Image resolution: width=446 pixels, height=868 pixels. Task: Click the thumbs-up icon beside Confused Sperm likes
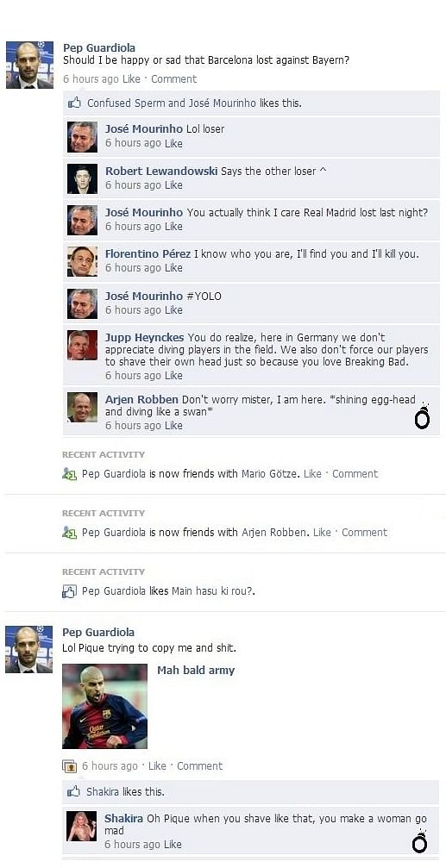click(74, 103)
